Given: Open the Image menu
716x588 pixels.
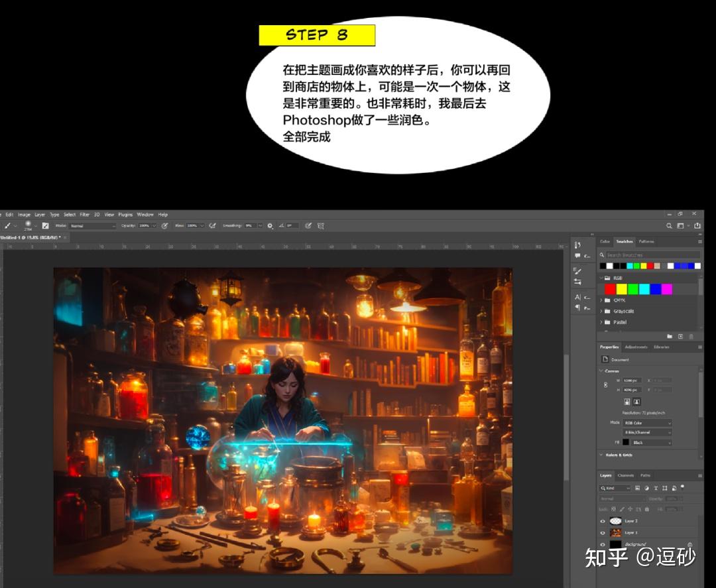Looking at the screenshot, I should coord(25,215).
